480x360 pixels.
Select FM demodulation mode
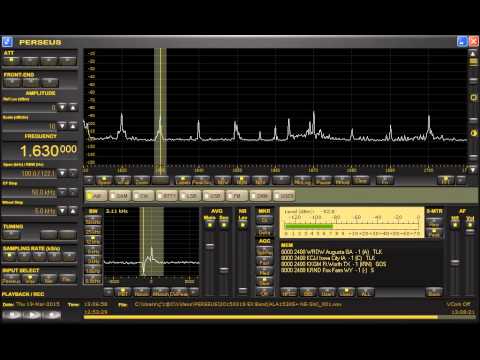point(237,196)
